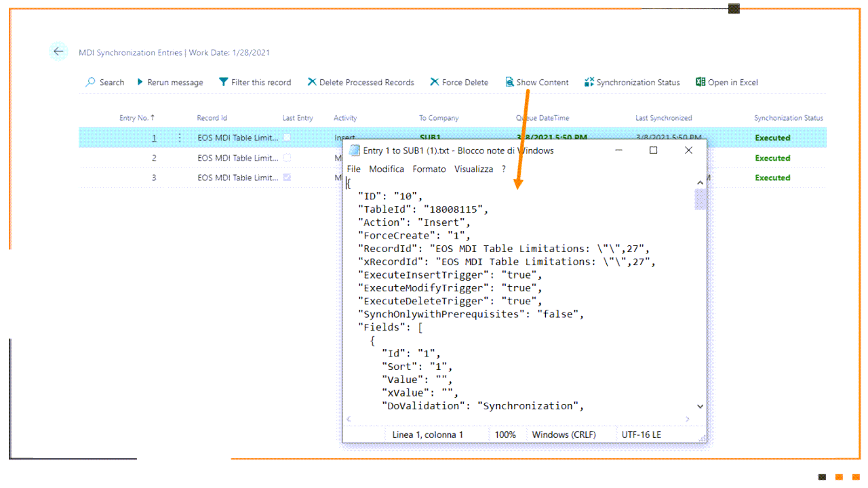The width and height of the screenshot is (868, 488).
Task: Click Rerun message action
Action: (x=175, y=83)
